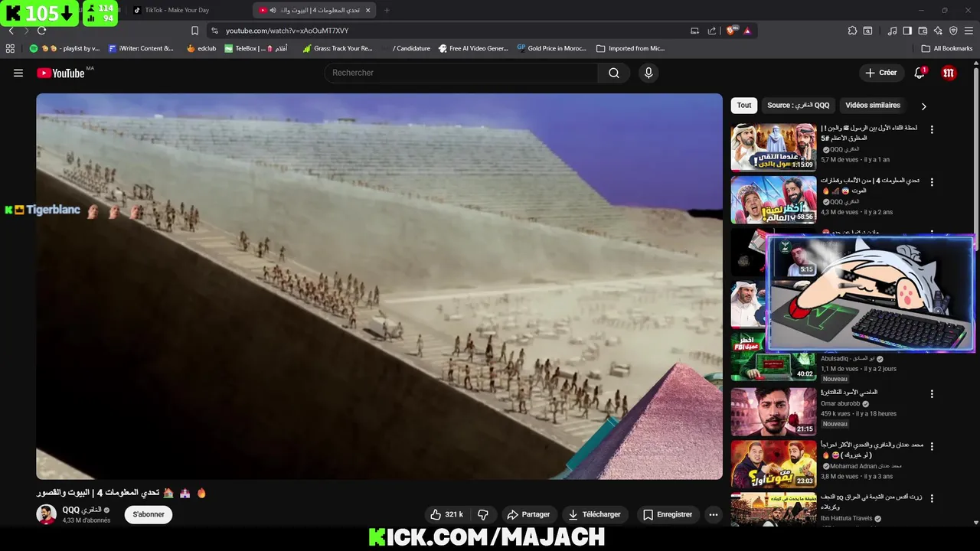Open the iWriter: Content &... bookmark
This screenshot has height=551, width=980.
tap(141, 48)
